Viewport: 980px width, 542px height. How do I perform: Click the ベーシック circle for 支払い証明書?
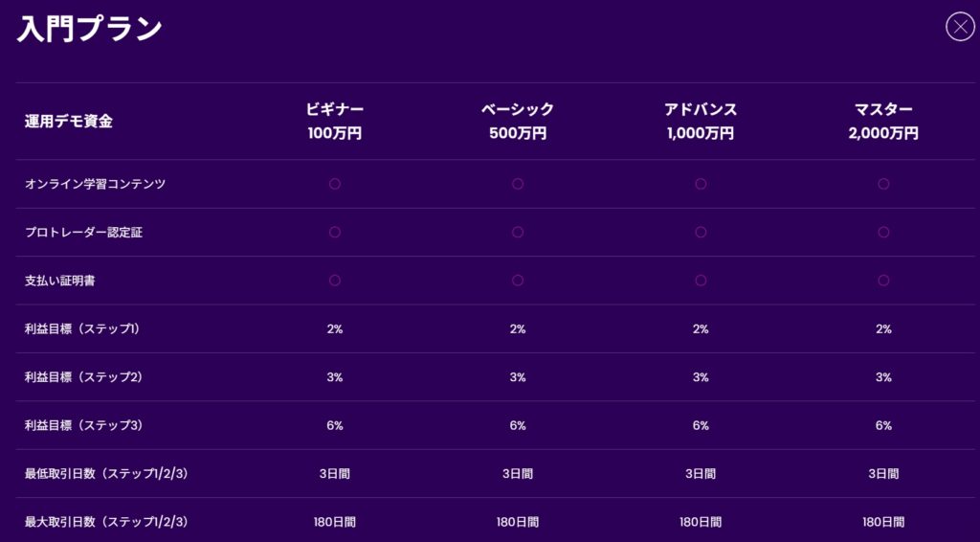point(518,281)
